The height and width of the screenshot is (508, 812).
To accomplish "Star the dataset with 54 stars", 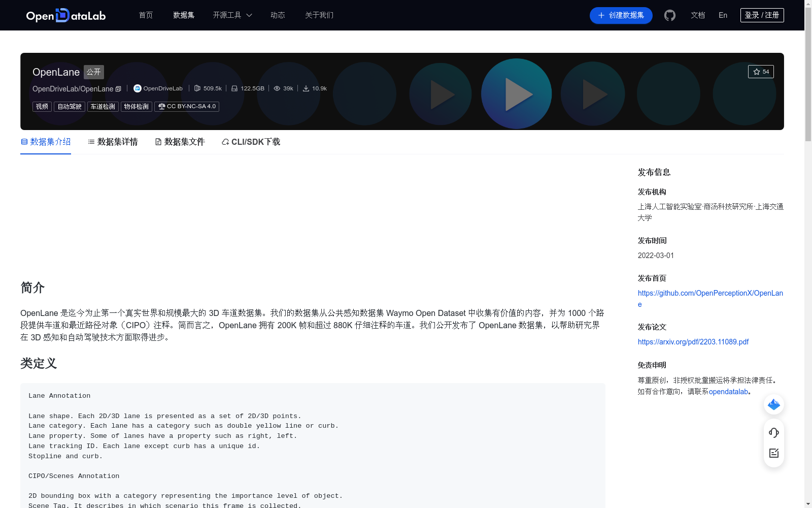I will coord(761,72).
